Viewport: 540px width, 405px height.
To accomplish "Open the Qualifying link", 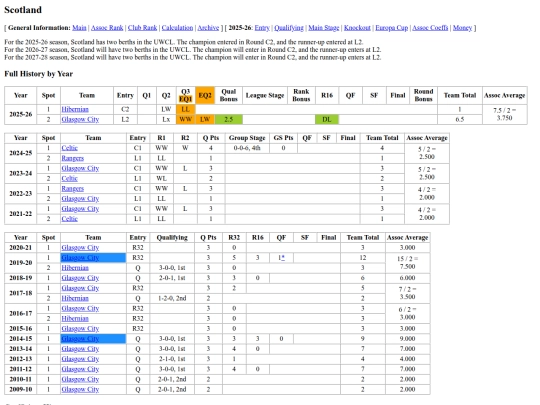I will pos(289,28).
